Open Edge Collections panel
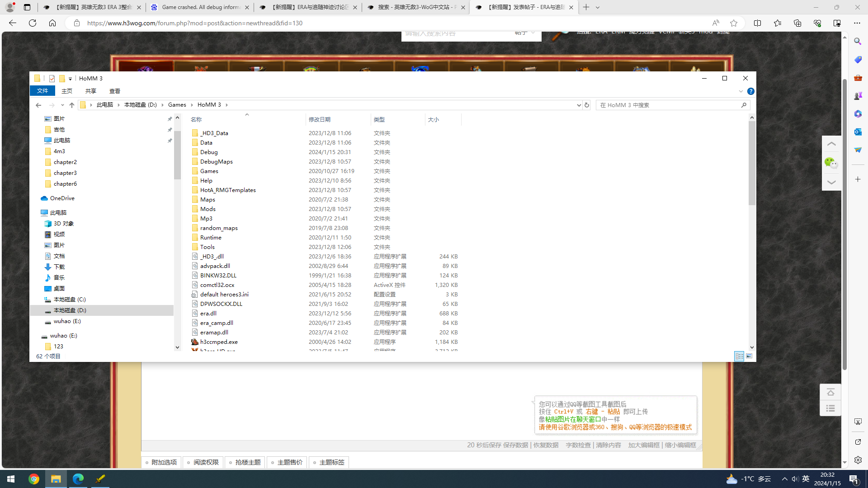868x488 pixels. (797, 23)
